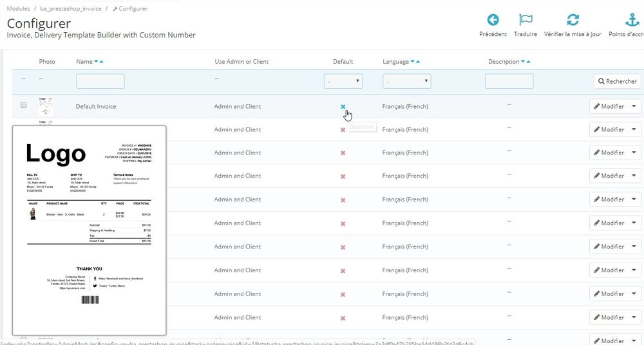Toggle the Default status X for Default Invoice
This screenshot has height=345, width=644.
pos(343,106)
